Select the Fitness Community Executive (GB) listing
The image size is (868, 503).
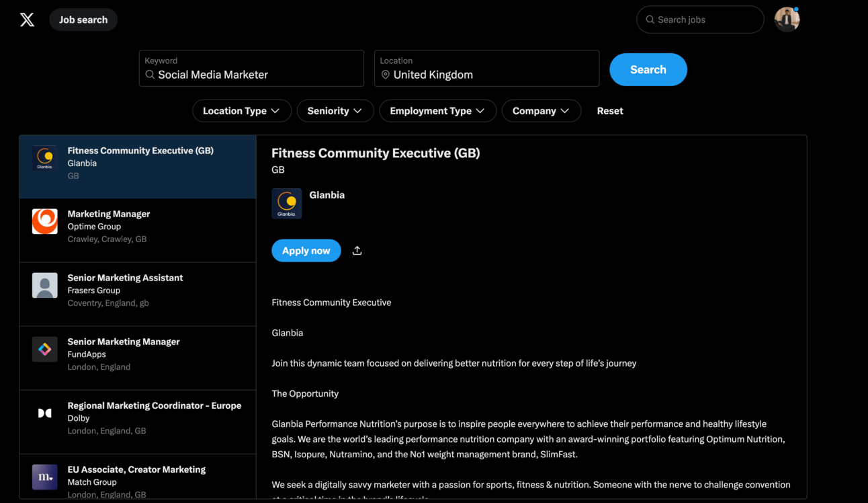[138, 167]
